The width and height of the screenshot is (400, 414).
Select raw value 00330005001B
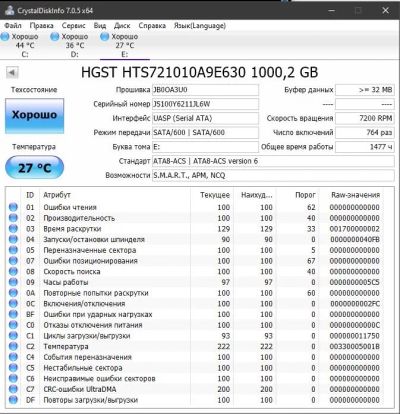pos(355,346)
